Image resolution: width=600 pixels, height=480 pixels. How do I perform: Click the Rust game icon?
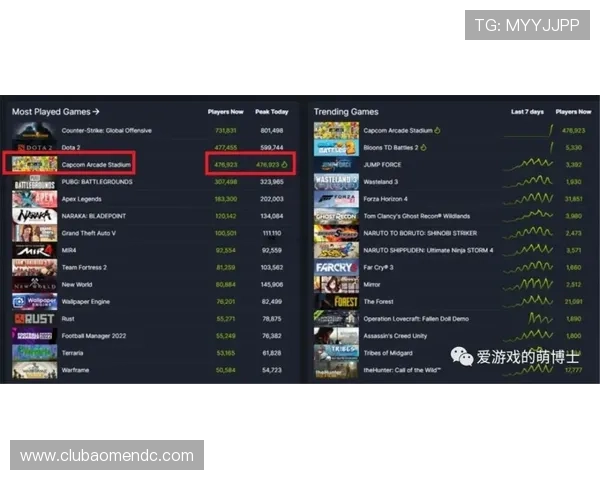pyautogui.click(x=34, y=319)
